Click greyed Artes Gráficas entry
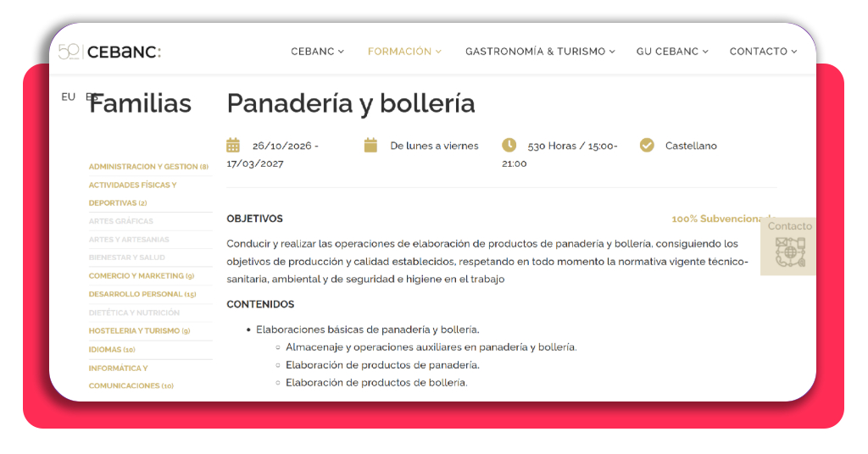The image size is (868, 454). (120, 221)
